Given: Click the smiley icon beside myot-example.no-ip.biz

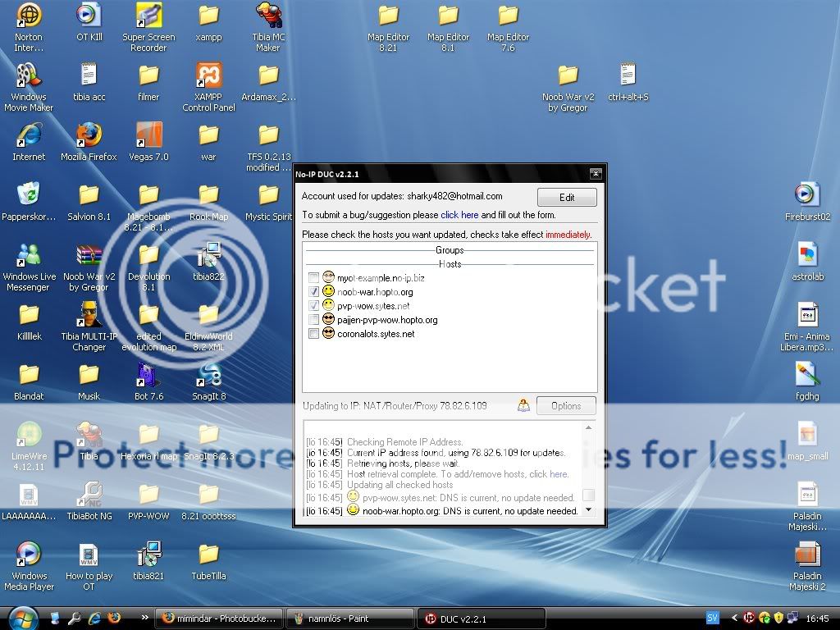Looking at the screenshot, I should (x=328, y=277).
